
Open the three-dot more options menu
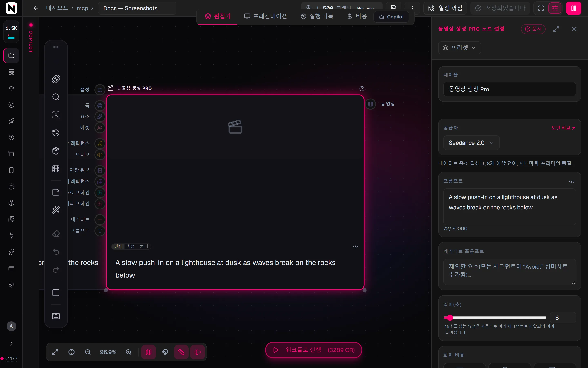(x=412, y=7)
